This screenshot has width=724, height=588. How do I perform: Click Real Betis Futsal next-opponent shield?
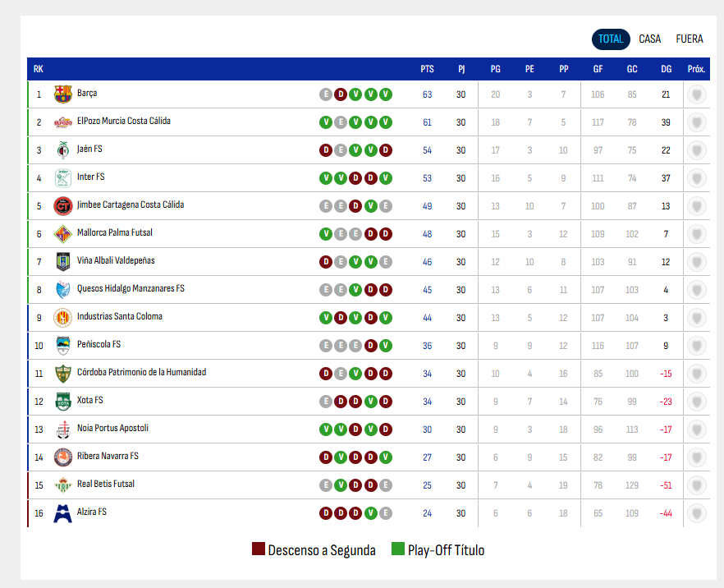point(697,485)
